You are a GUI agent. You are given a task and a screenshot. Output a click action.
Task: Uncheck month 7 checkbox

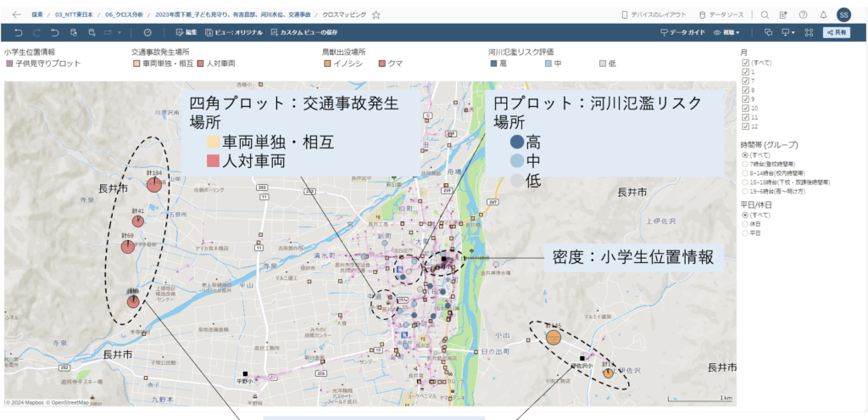point(745,81)
